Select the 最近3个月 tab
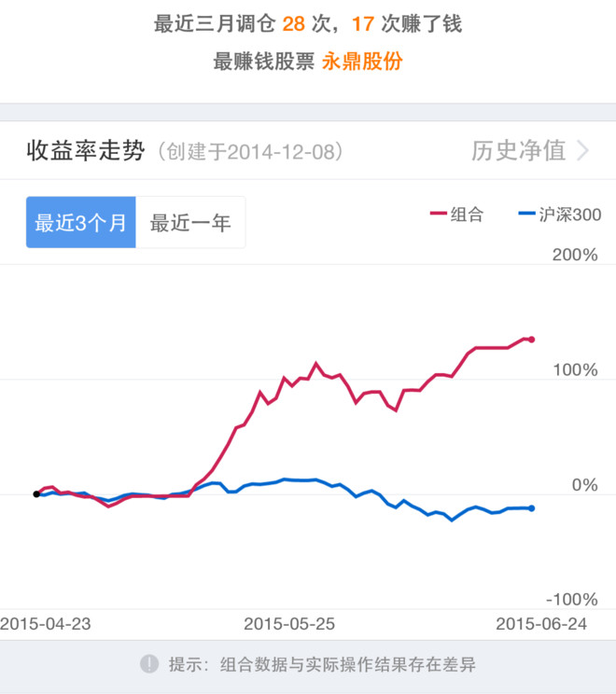Screen dimensions: 616x694 point(81,223)
